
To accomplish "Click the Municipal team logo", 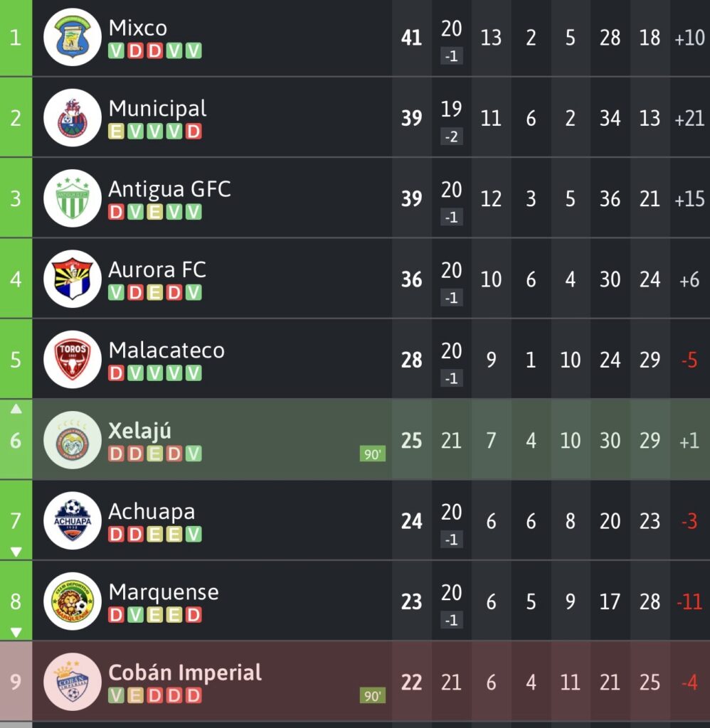I will [73, 118].
